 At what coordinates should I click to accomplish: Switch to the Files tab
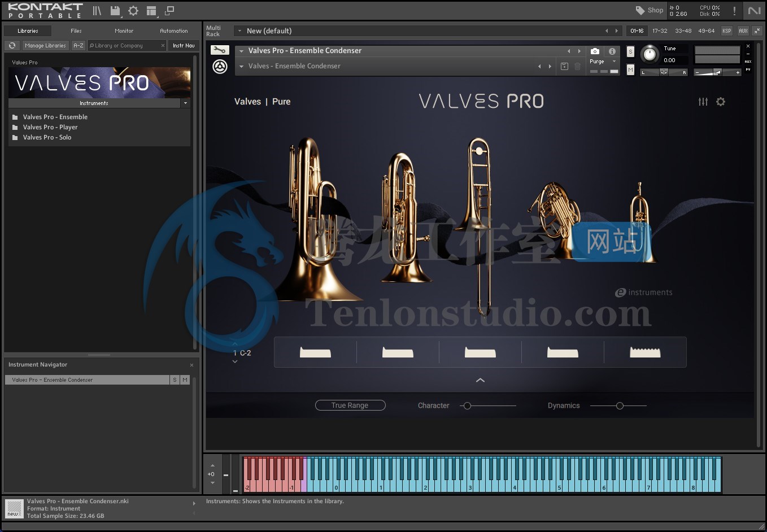(x=76, y=30)
